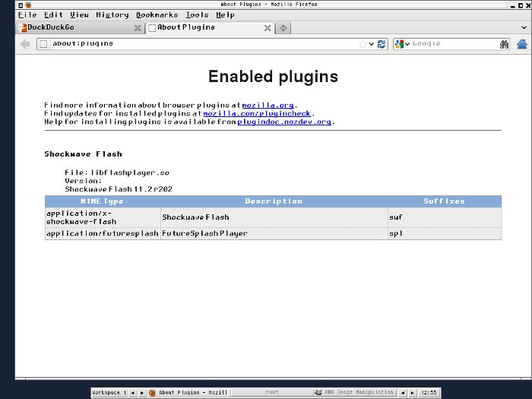Viewport: 532px width, 399px height.
Task: Click the Suffixes column header
Action: (444, 201)
